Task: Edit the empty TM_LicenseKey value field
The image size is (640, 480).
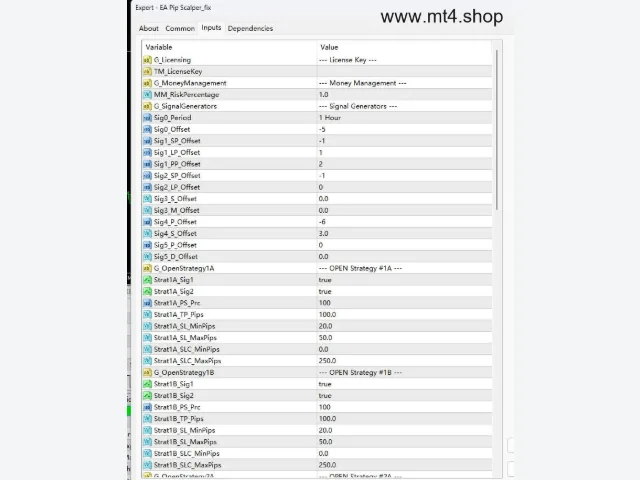Action: pos(404,71)
